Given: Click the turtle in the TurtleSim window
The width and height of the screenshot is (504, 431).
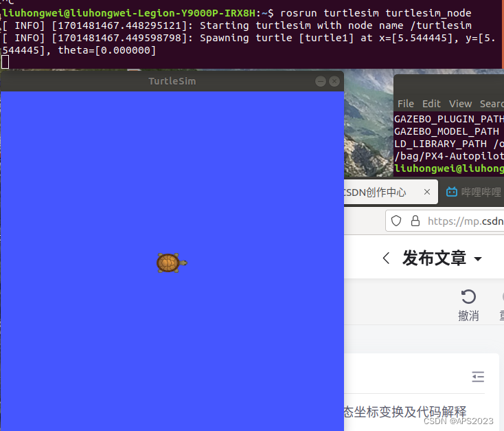Looking at the screenshot, I should 172,263.
